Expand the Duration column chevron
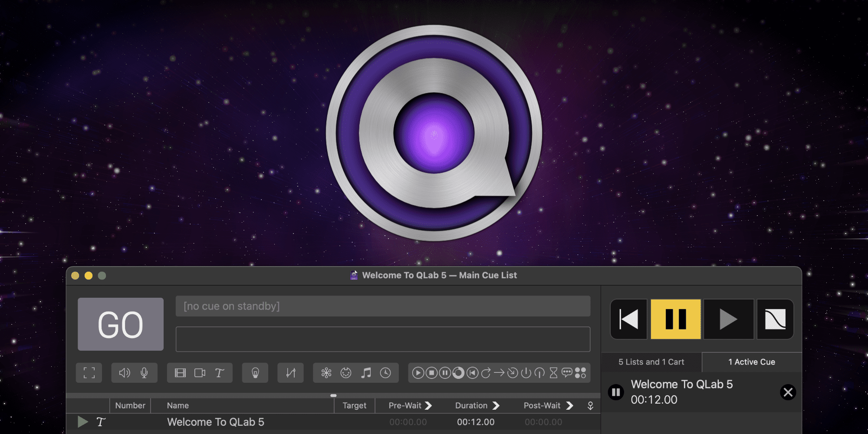 click(x=496, y=405)
